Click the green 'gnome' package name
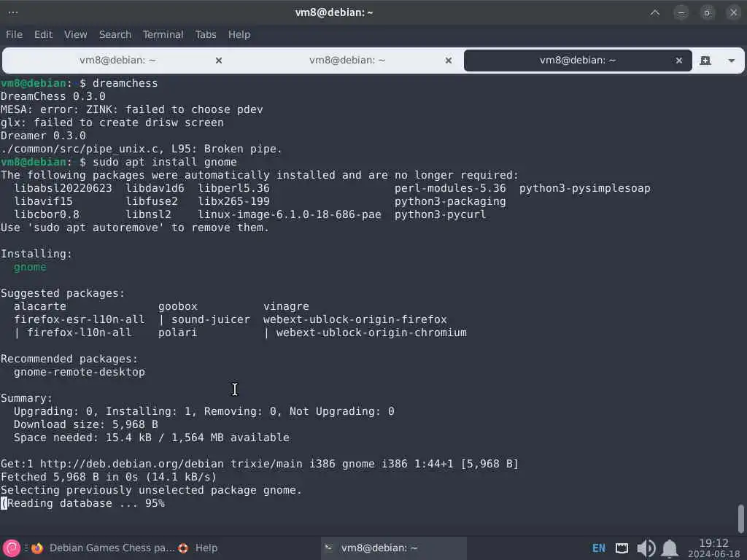747x560 pixels. click(x=30, y=267)
